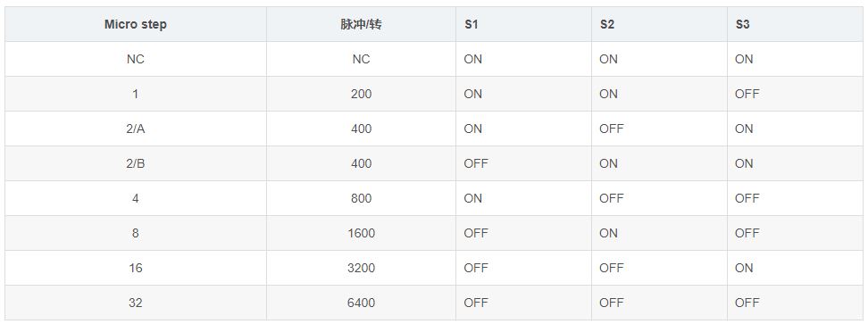Select the 6400 pulses value cell
The image size is (868, 324).
361,303
